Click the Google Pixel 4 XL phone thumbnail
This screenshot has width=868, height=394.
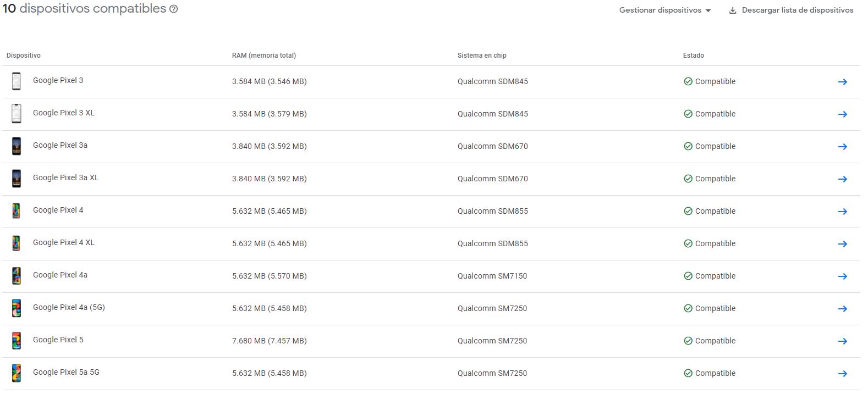(17, 243)
